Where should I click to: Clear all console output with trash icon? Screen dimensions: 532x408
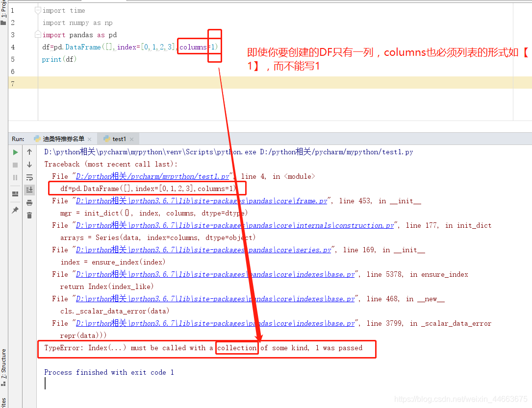pos(29,215)
